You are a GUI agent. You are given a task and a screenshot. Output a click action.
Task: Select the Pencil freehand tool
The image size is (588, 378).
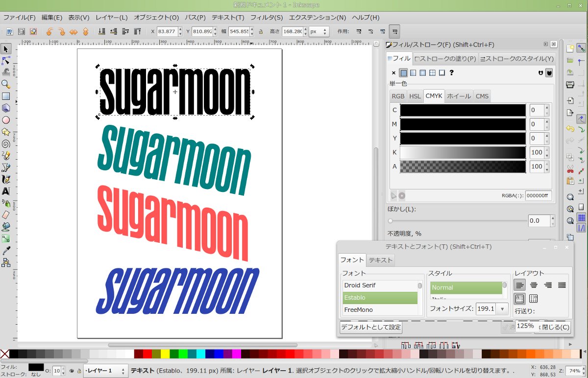point(6,156)
